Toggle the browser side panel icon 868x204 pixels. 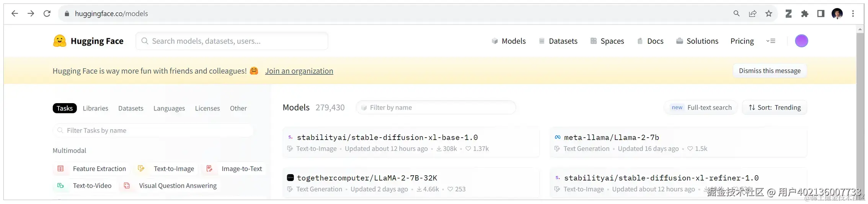point(821,14)
